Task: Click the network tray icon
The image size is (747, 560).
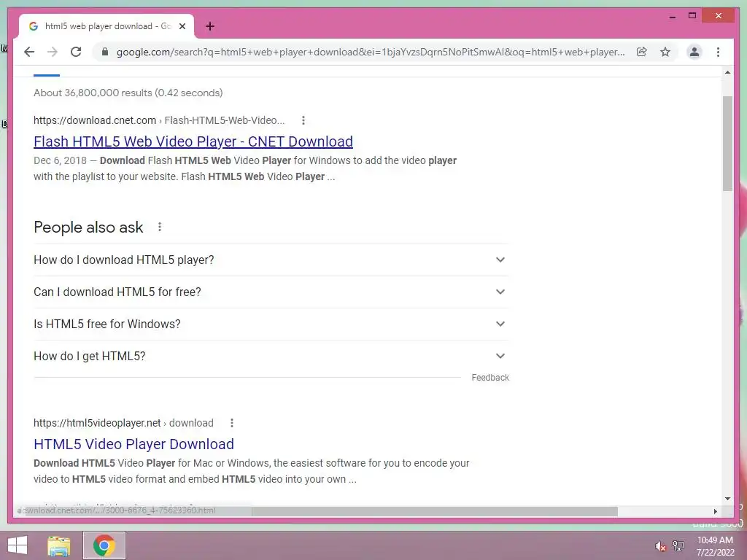Action: tap(678, 545)
